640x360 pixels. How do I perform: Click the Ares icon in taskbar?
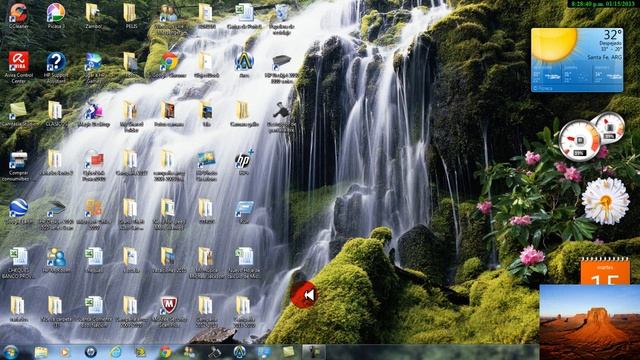[240, 352]
